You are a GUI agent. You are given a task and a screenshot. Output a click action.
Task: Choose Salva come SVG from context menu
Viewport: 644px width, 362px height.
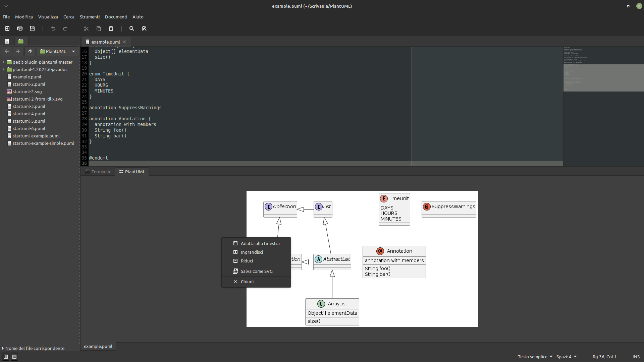[256, 271]
